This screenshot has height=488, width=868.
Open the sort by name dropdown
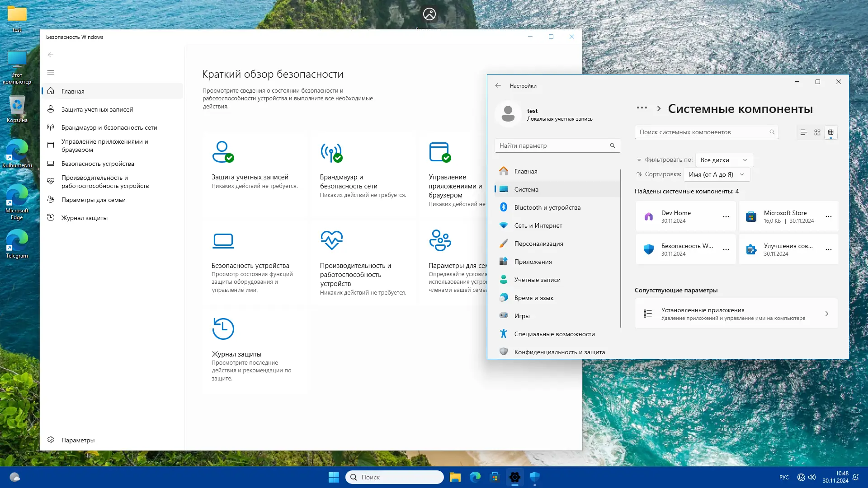tap(717, 174)
